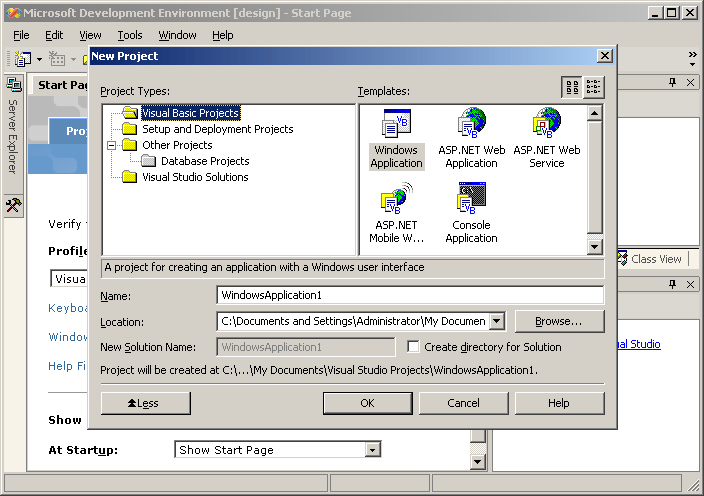Image resolution: width=704 pixels, height=496 pixels.
Task: Click the Help button in dialog
Action: tap(559, 403)
